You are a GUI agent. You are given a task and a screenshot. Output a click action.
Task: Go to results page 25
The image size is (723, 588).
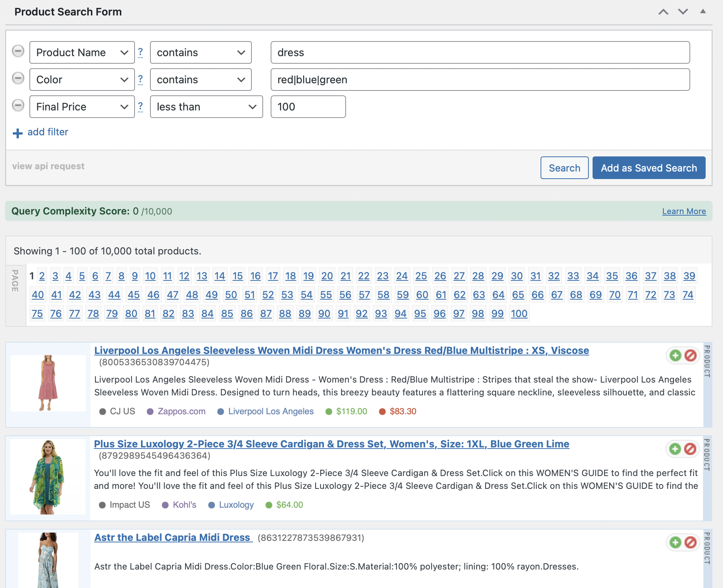pos(421,276)
